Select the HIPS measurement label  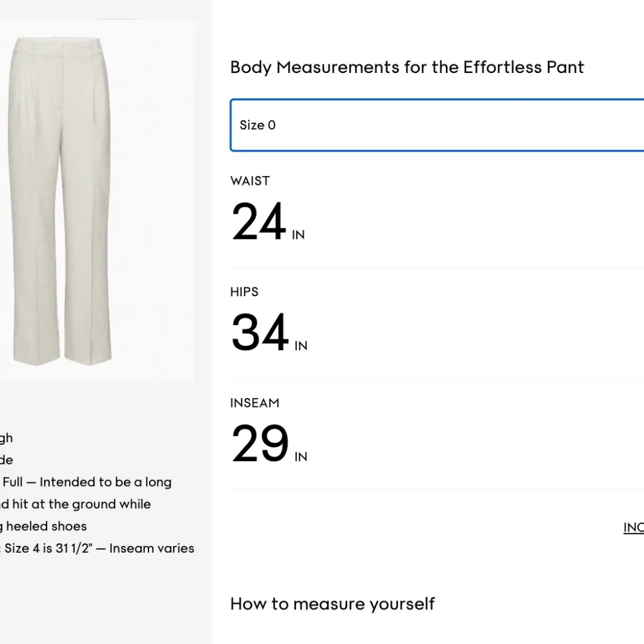[x=244, y=292]
